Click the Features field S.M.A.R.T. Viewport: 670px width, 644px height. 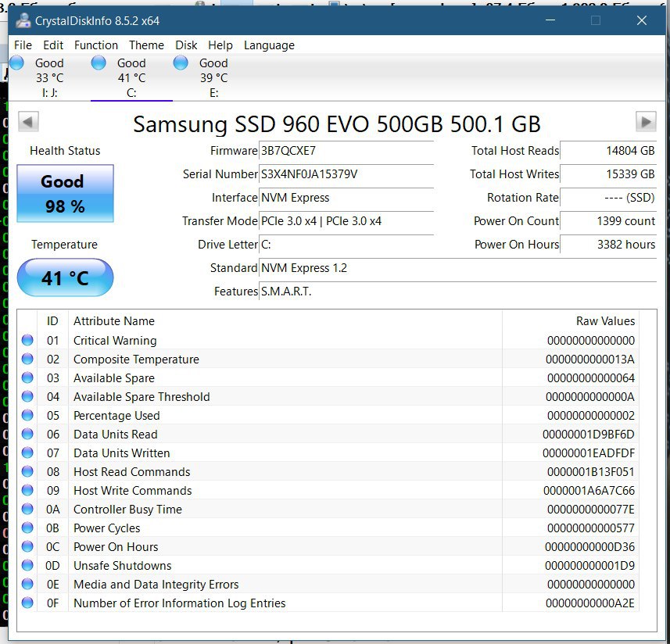457,292
